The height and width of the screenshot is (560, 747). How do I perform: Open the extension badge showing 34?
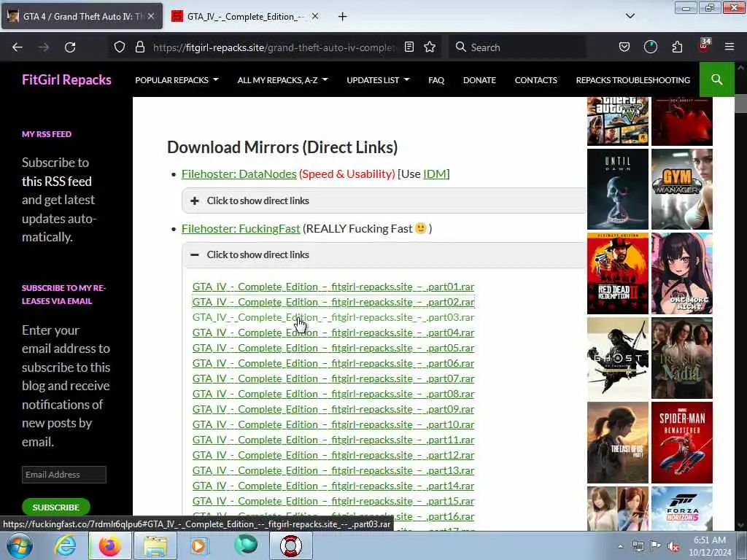pyautogui.click(x=704, y=46)
